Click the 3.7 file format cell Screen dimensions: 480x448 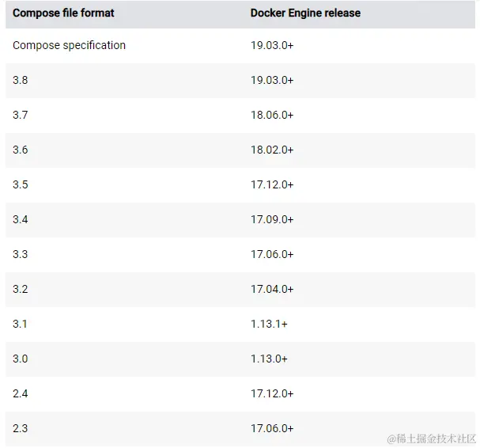(x=21, y=115)
